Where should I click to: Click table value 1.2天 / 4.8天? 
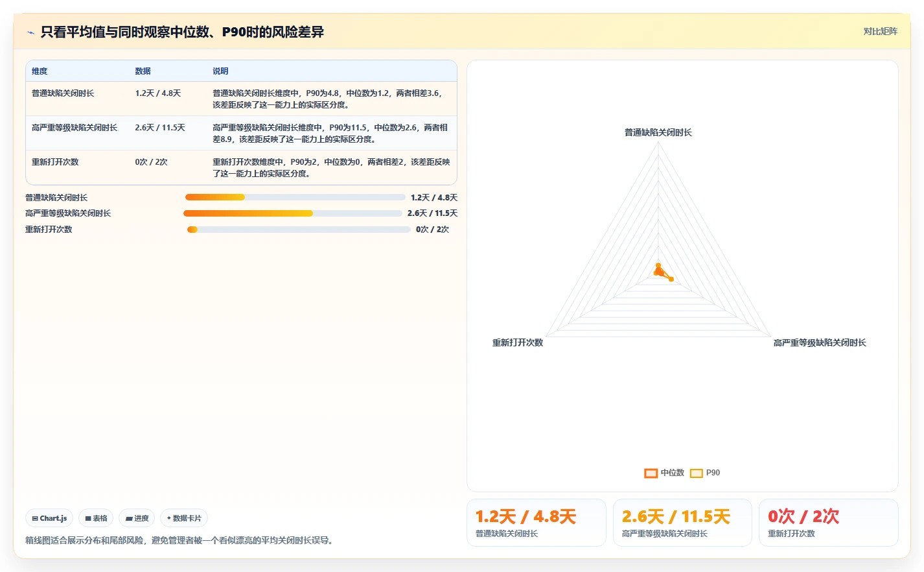(157, 93)
